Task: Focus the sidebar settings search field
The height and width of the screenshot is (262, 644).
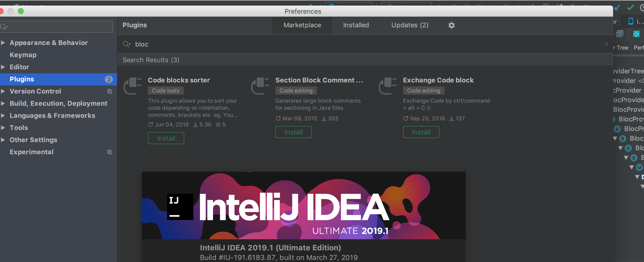Action: pos(56,27)
